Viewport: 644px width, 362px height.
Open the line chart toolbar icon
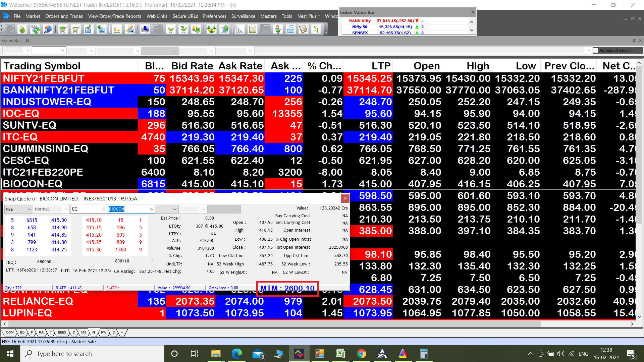point(252,29)
